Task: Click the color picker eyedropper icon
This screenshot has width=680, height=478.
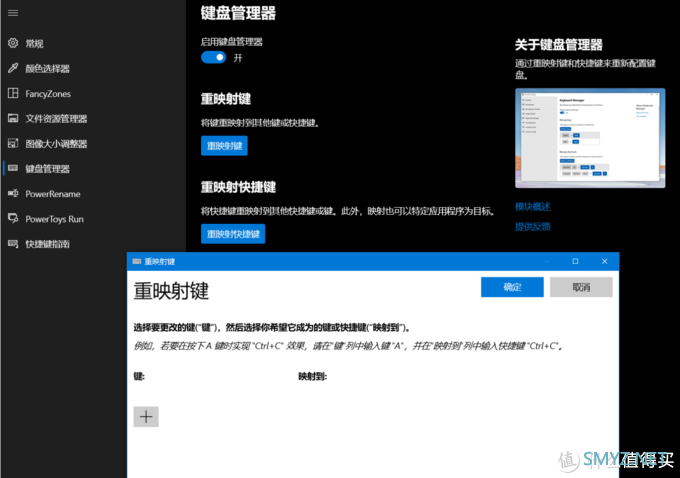Action: click(13, 68)
